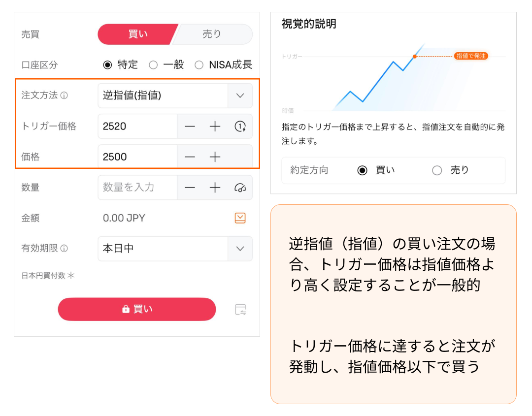Click the 0.00 JPY amount value
The image size is (532, 416).
pos(124,218)
